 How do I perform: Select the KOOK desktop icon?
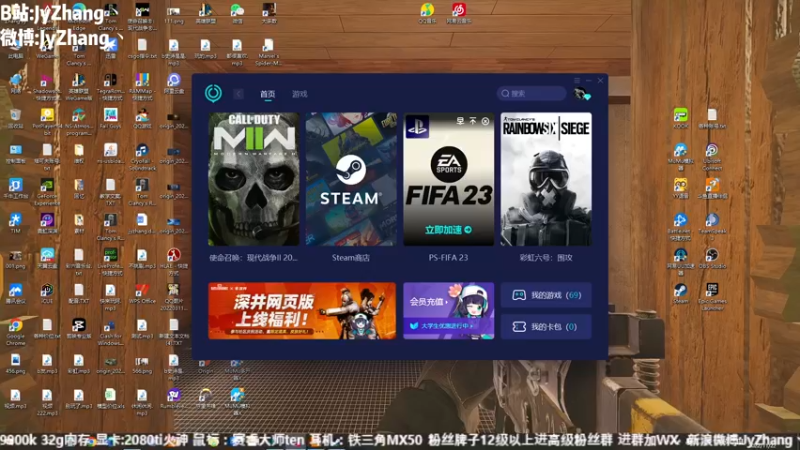coord(681,118)
